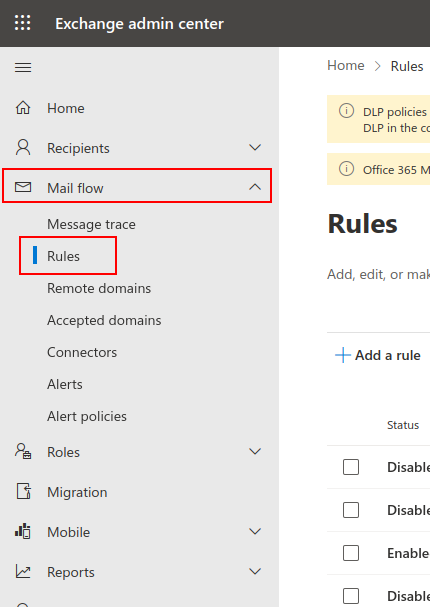Click the Rules page heading

tap(363, 224)
